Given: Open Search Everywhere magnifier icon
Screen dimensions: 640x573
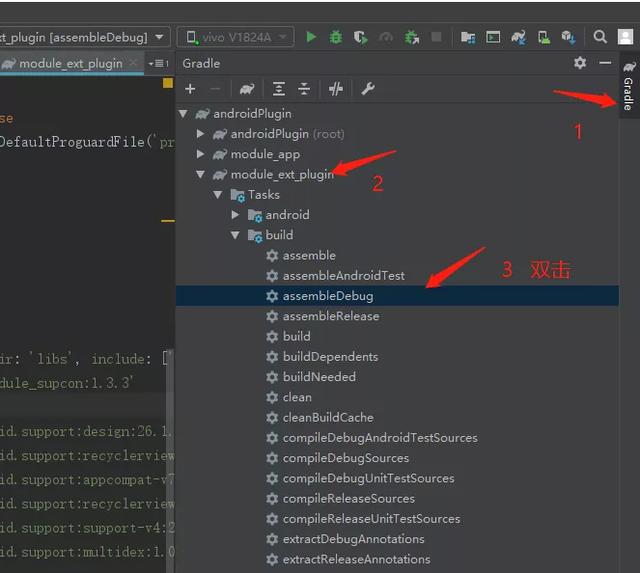Looking at the screenshot, I should tap(600, 37).
